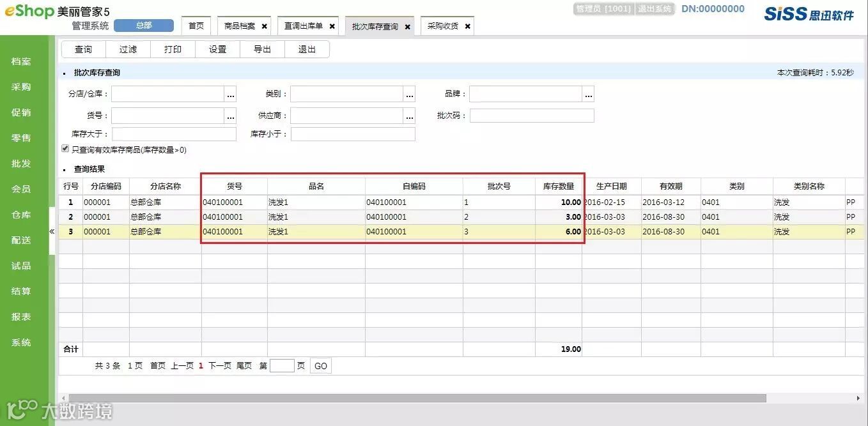Open 结算 in the sidebar menu
868x426 pixels.
coord(21,291)
